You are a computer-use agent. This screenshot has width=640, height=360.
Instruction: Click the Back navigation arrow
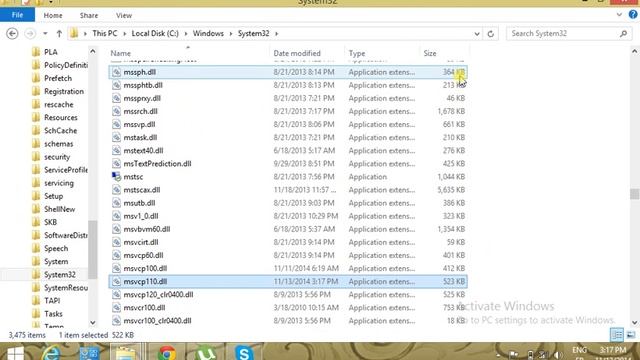[12, 33]
